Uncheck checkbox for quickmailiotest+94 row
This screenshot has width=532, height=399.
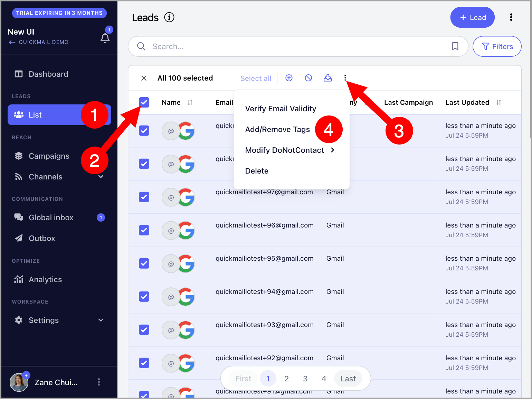click(144, 297)
